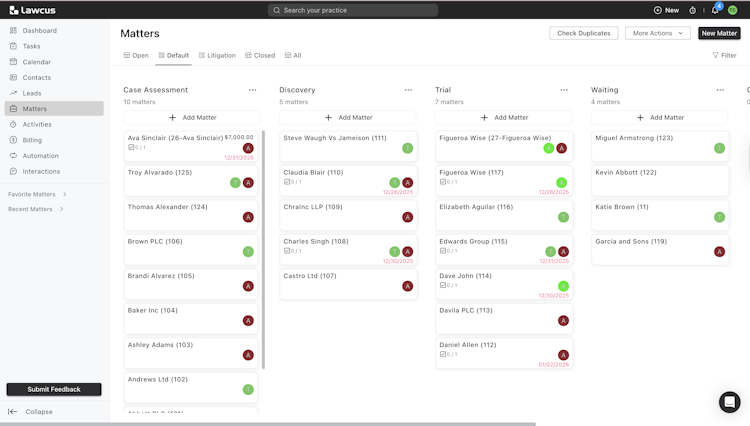
Task: Open the timer stopwatch icon
Action: (x=693, y=10)
